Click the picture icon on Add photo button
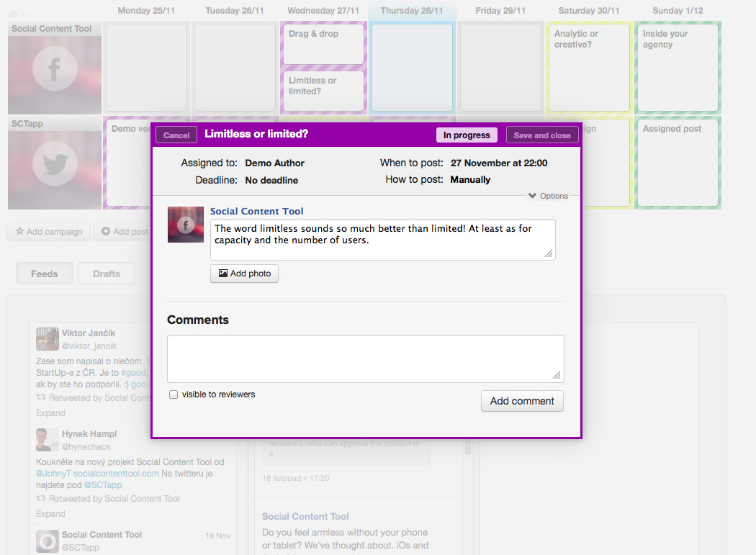 [x=222, y=274]
